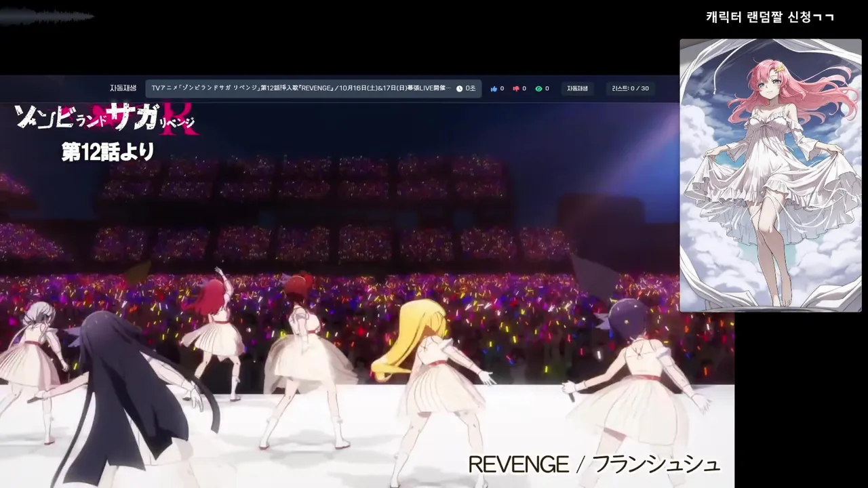The image size is (868, 488).
Task: Click the 0초 timer text
Action: (x=471, y=89)
